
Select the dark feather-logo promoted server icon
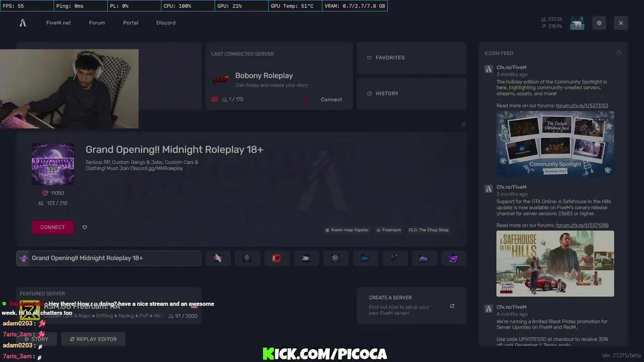394,258
